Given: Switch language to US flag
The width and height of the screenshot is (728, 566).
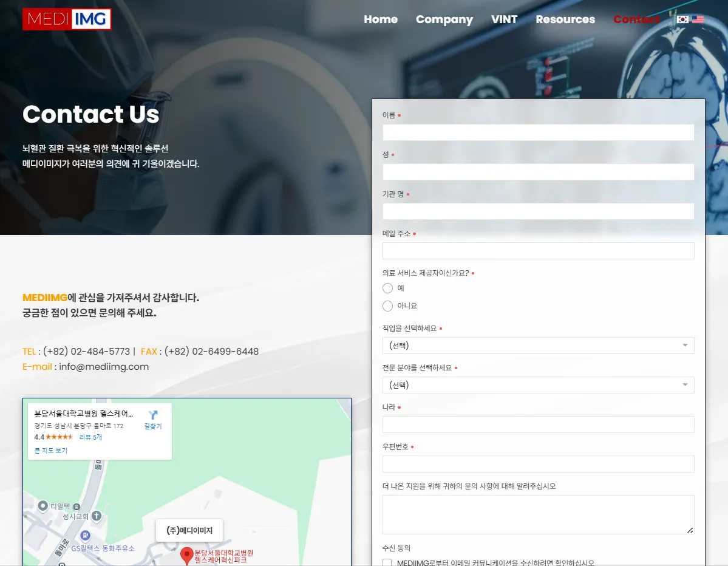Looking at the screenshot, I should 698,19.
